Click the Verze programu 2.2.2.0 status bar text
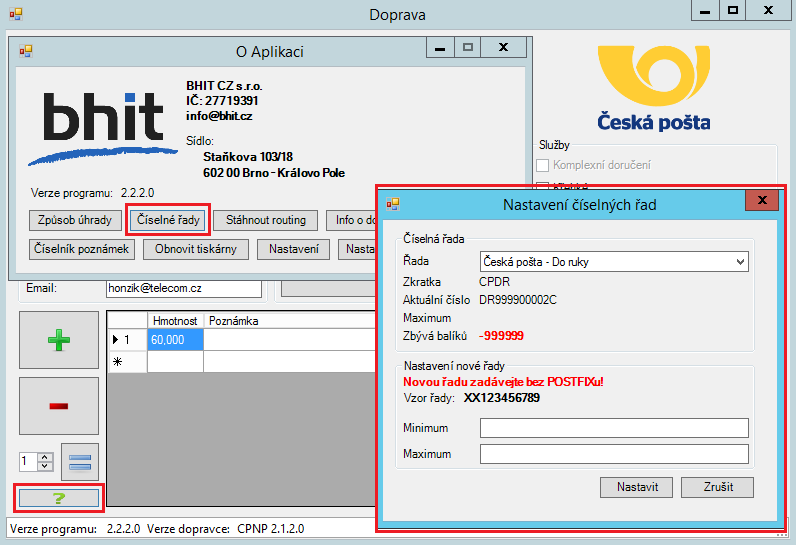796x545 pixels. click(75, 529)
